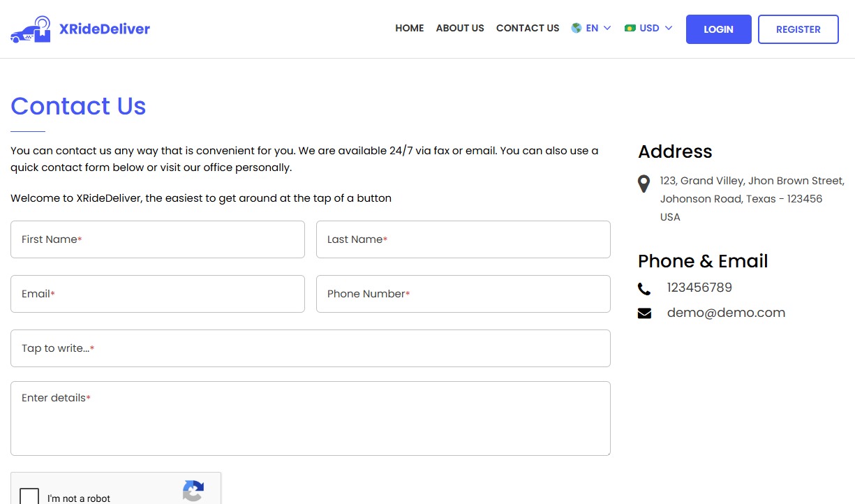This screenshot has width=855, height=504.
Task: Click the globe icon next to EN
Action: coord(576,28)
